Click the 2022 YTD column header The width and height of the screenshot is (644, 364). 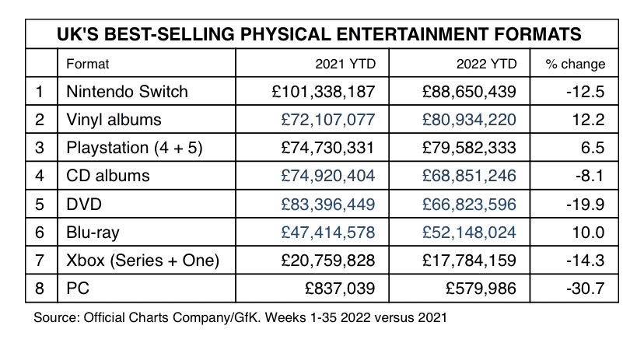pyautogui.click(x=486, y=64)
